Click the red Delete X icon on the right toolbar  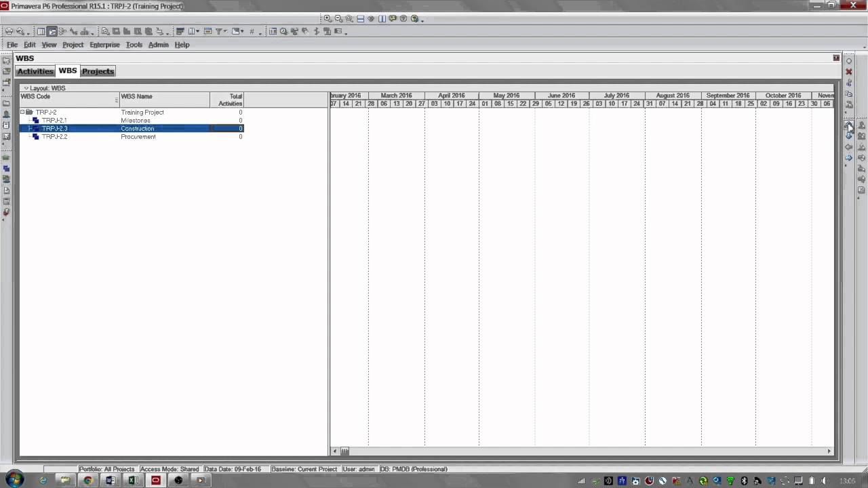848,71
